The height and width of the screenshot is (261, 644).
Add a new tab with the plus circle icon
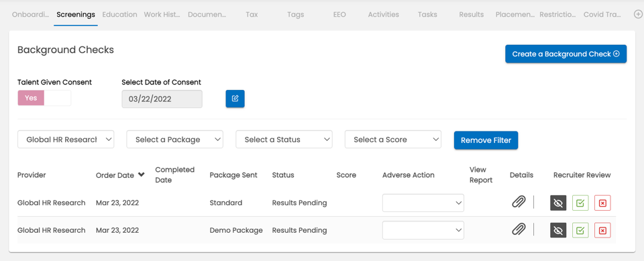tap(638, 15)
